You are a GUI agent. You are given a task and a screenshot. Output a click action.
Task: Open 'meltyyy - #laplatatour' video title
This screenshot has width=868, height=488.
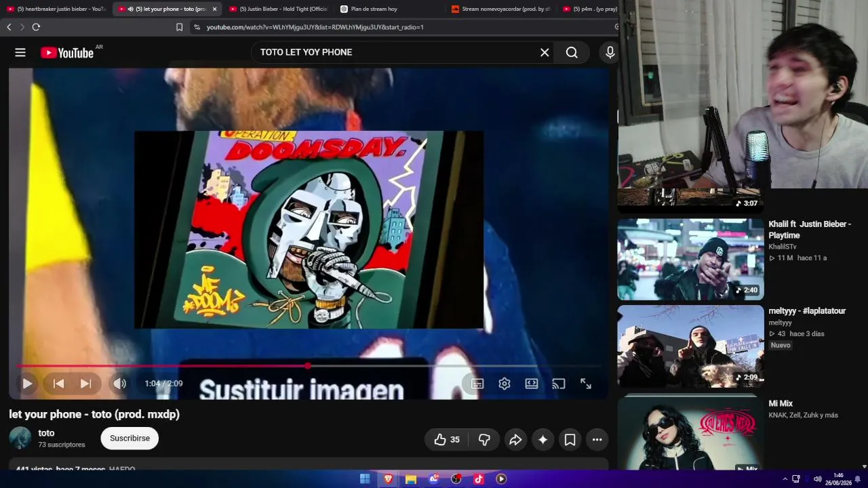807,311
